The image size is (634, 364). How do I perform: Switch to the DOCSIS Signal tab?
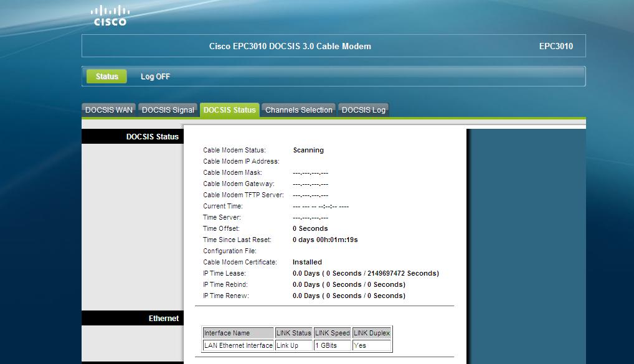tap(168, 110)
